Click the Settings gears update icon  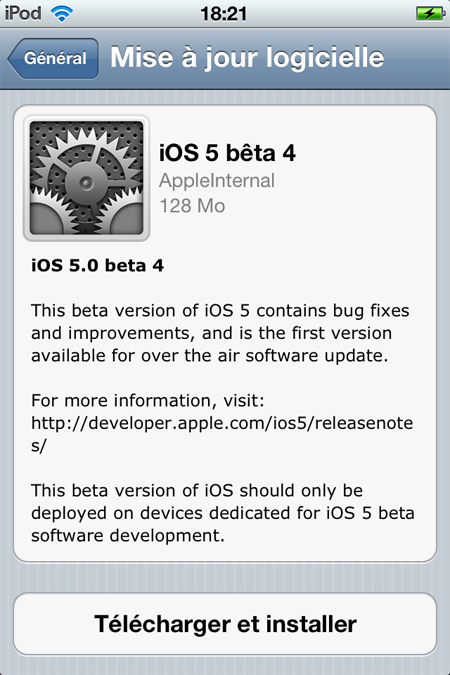[87, 178]
